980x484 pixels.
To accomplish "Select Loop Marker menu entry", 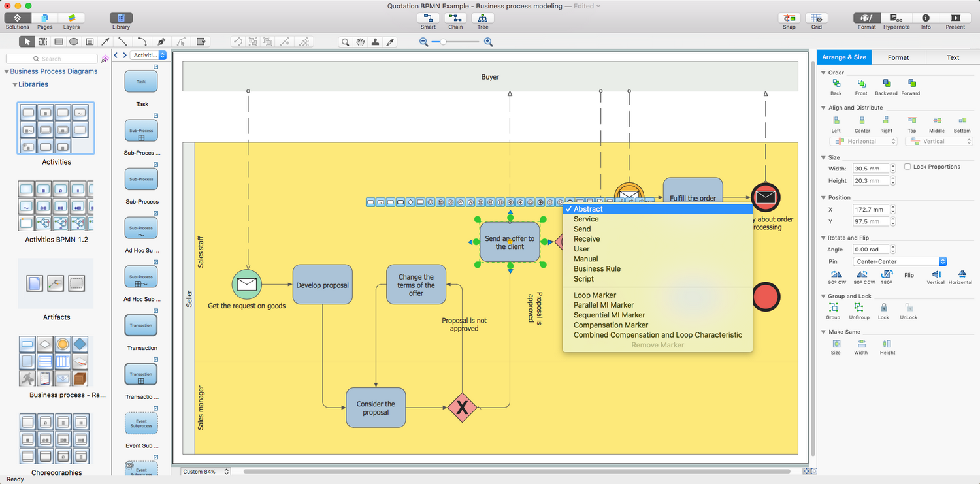I will [595, 295].
